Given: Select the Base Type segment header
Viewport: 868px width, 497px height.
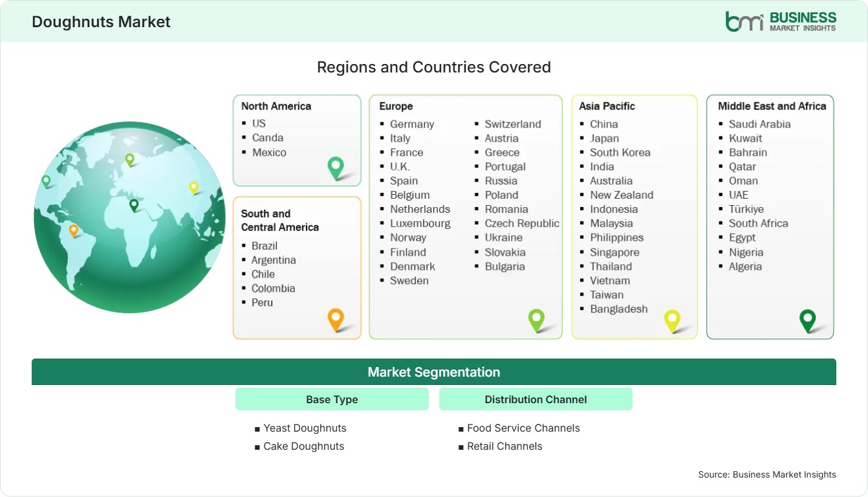Looking at the screenshot, I should 332,399.
